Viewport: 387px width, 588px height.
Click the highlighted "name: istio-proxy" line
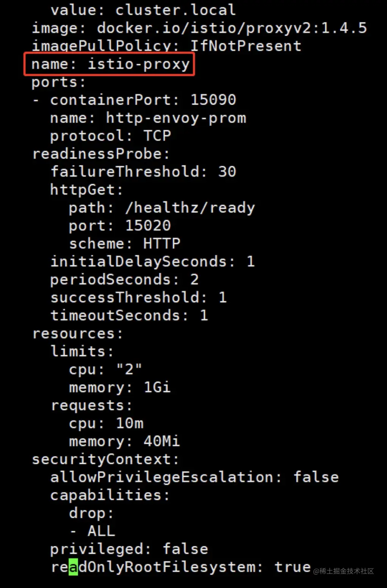click(110, 64)
